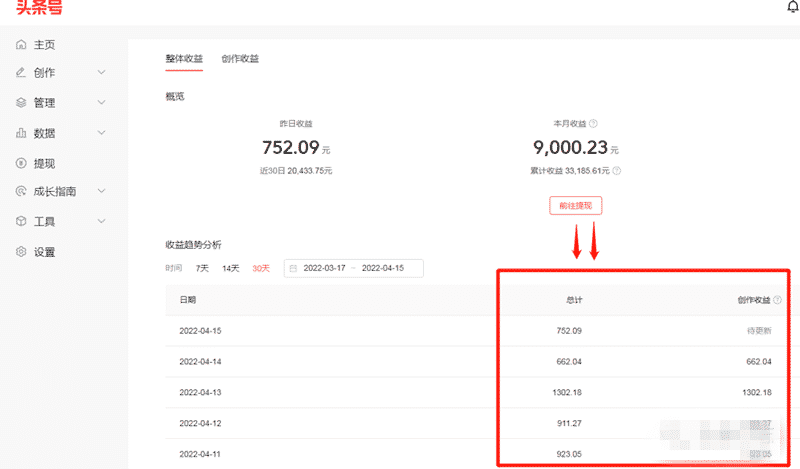Screen dimensions: 800x469
Task: Click the layers icon beside 管理
Action: (x=21, y=103)
